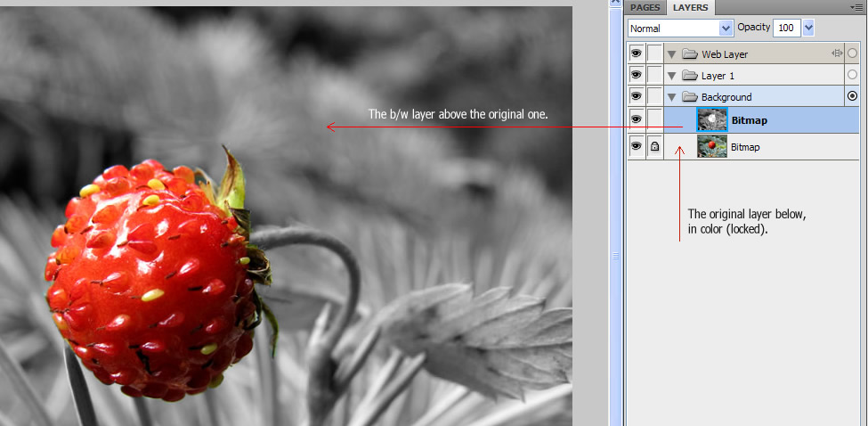The height and width of the screenshot is (426, 868).
Task: Switch to the Pages tab
Action: [x=645, y=7]
